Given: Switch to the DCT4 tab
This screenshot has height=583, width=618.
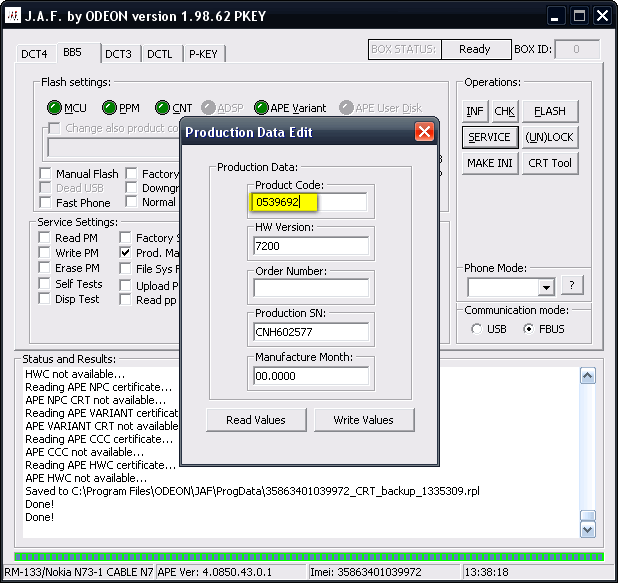Looking at the screenshot, I should click(34, 54).
